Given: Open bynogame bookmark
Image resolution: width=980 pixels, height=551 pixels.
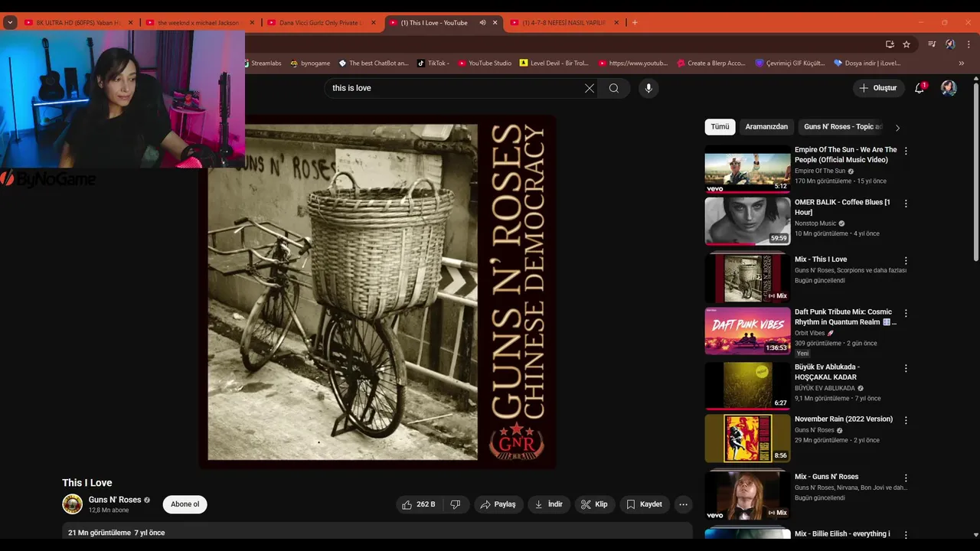Looking at the screenshot, I should pos(310,63).
